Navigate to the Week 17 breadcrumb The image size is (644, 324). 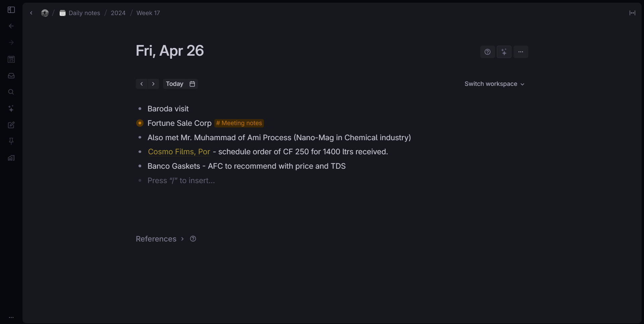[x=148, y=13]
